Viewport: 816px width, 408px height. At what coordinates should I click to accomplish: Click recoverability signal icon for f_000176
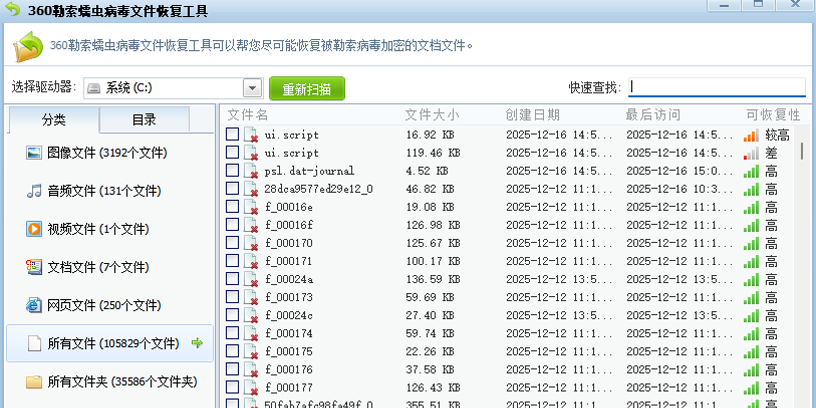click(x=751, y=370)
